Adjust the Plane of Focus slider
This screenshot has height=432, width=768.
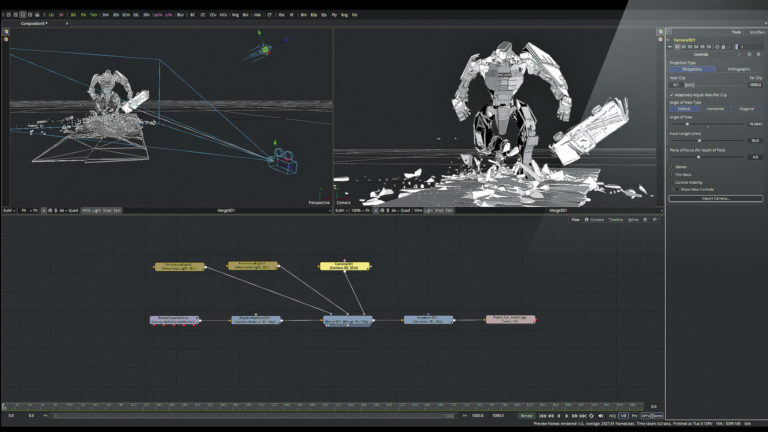click(x=698, y=157)
